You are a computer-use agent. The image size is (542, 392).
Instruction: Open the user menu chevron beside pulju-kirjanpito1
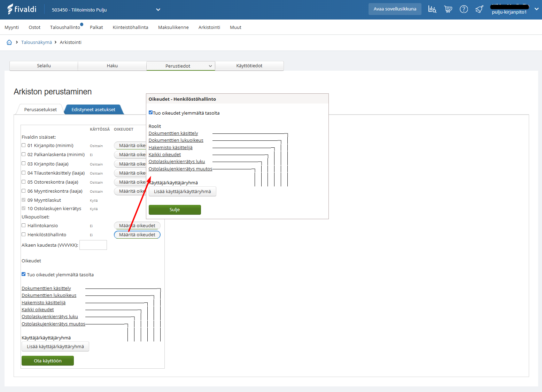(536, 9)
